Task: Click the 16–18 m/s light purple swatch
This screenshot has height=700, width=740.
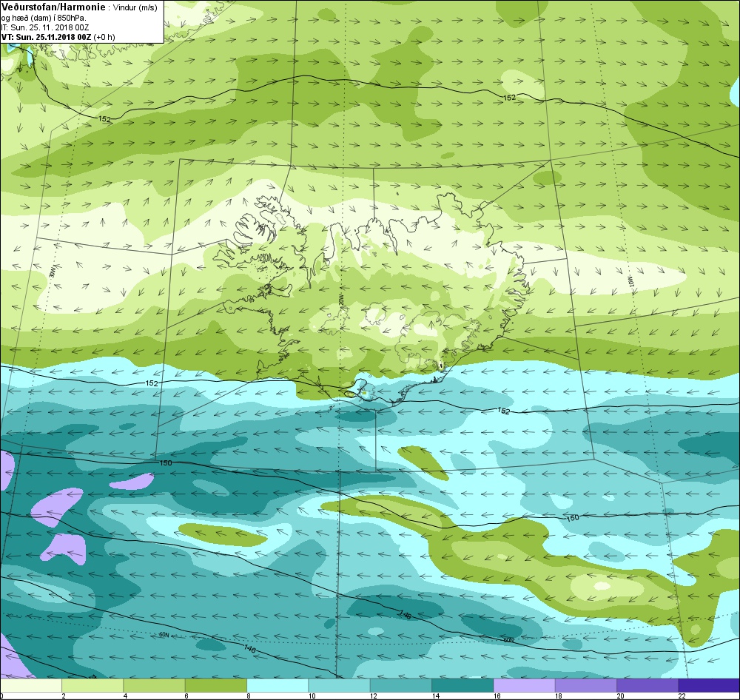Action: pyautogui.click(x=524, y=684)
